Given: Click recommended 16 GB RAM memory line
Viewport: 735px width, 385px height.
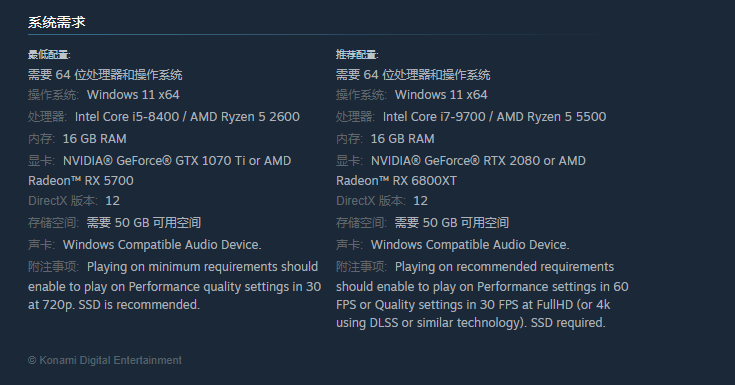Looking at the screenshot, I should pos(385,139).
